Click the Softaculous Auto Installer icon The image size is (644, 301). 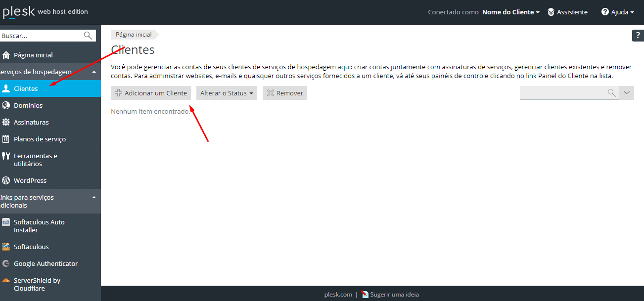6,222
